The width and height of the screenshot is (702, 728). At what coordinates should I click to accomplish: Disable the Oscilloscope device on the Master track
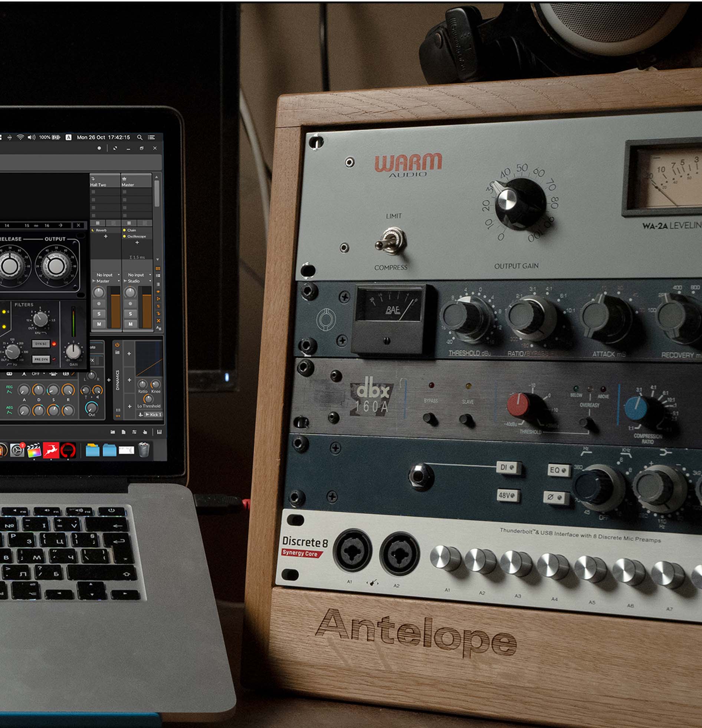124,237
